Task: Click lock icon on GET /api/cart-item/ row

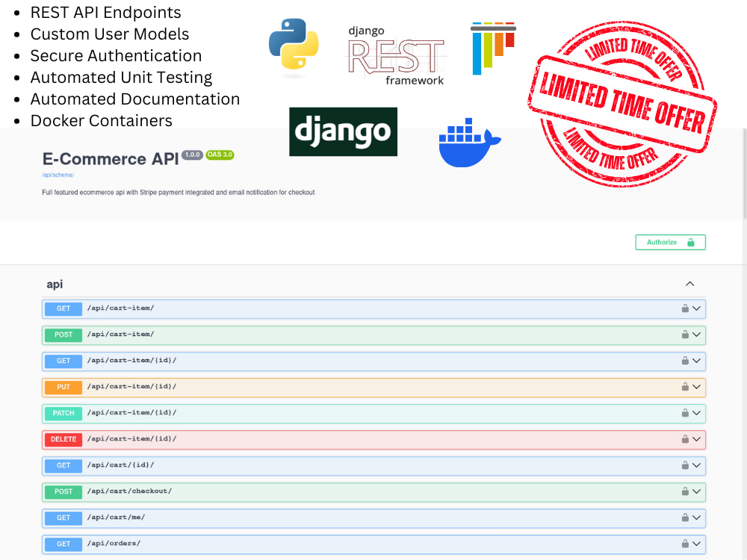Action: [x=684, y=308]
